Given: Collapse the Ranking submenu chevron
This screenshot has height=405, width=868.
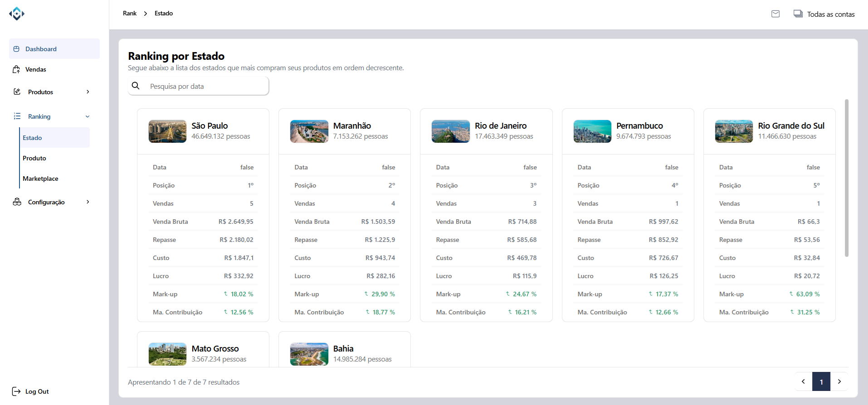Looking at the screenshot, I should tap(88, 116).
